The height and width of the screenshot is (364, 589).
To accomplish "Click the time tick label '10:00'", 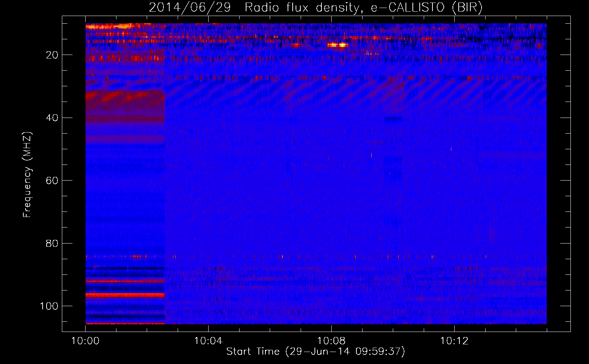I will coord(85,341).
